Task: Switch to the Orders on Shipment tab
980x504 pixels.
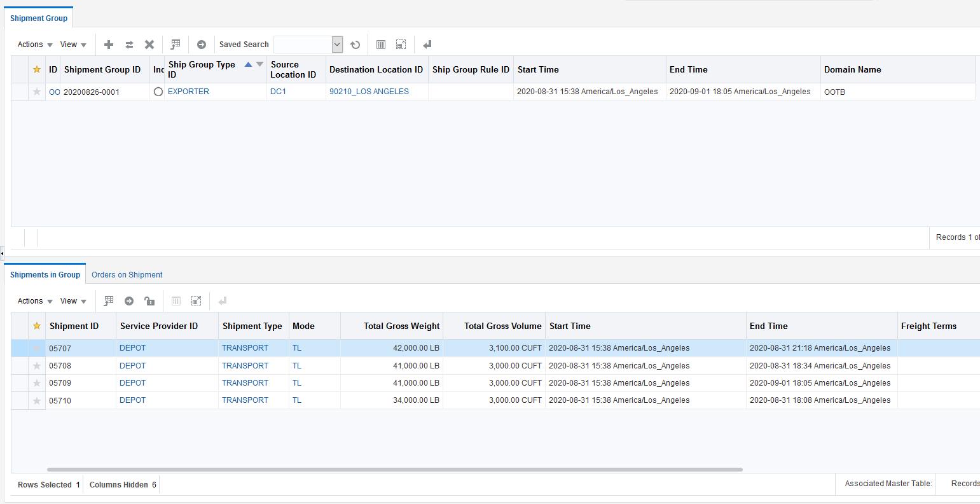Action: pos(127,275)
